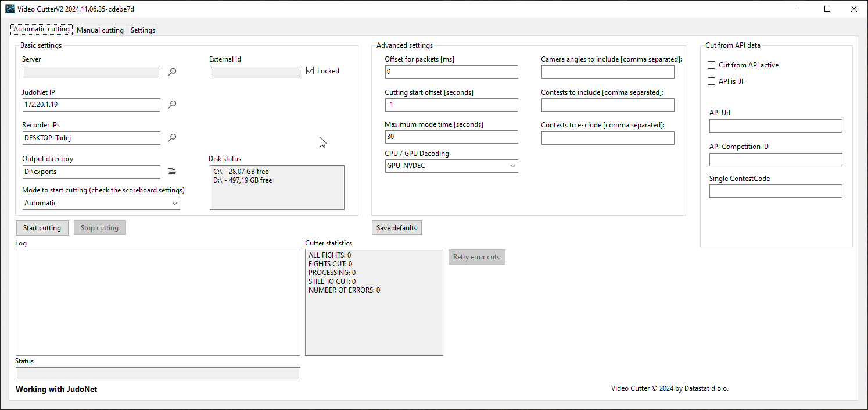Click the search icon next to Recorder IPs
Viewport: 868px width, 410px height.
[172, 138]
